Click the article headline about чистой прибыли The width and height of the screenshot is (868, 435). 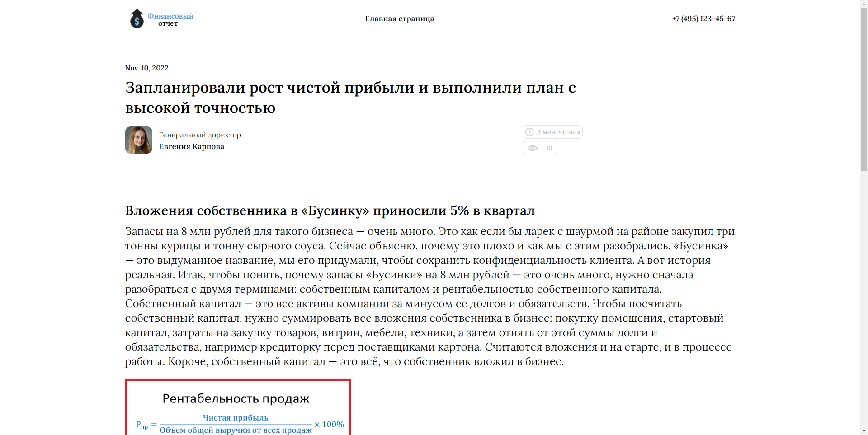(x=350, y=98)
